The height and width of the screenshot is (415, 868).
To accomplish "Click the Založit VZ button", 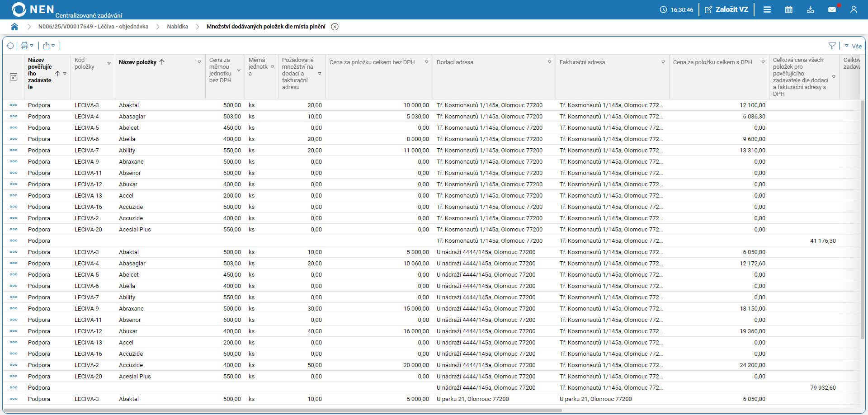I will [726, 9].
